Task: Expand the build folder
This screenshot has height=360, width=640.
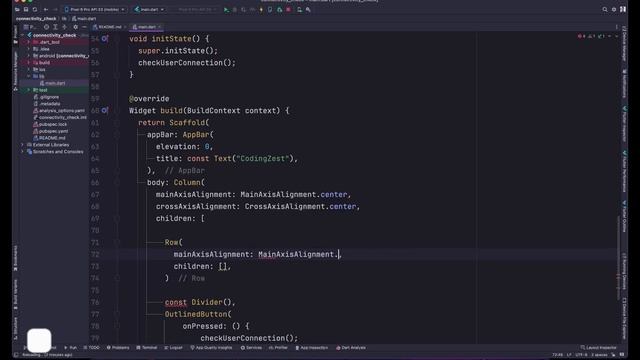Action: 29,63
